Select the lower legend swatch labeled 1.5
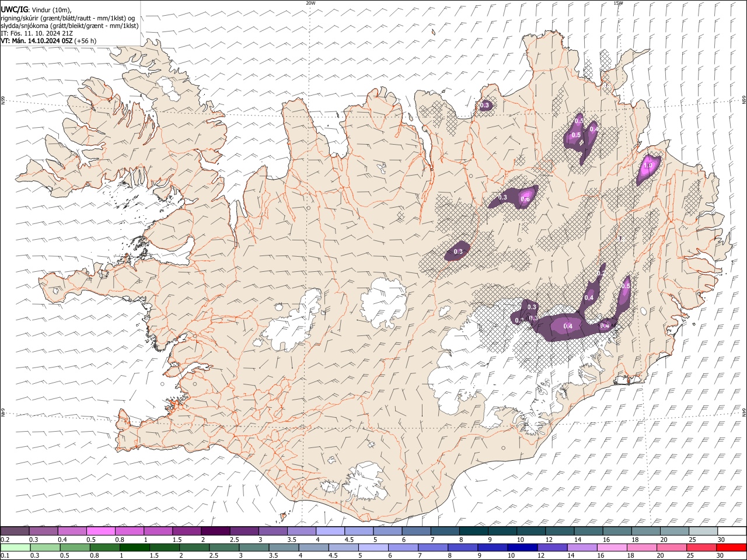The width and height of the screenshot is (747, 560). [x=164, y=547]
